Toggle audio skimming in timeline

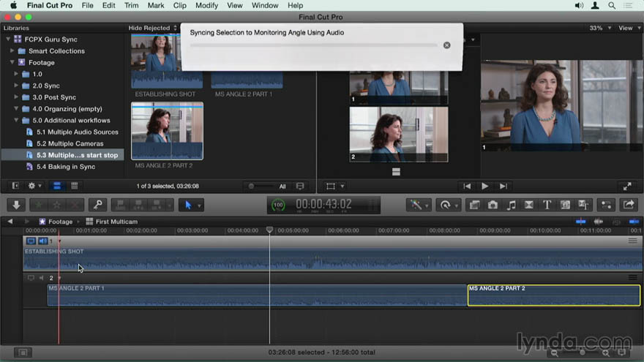point(599,222)
